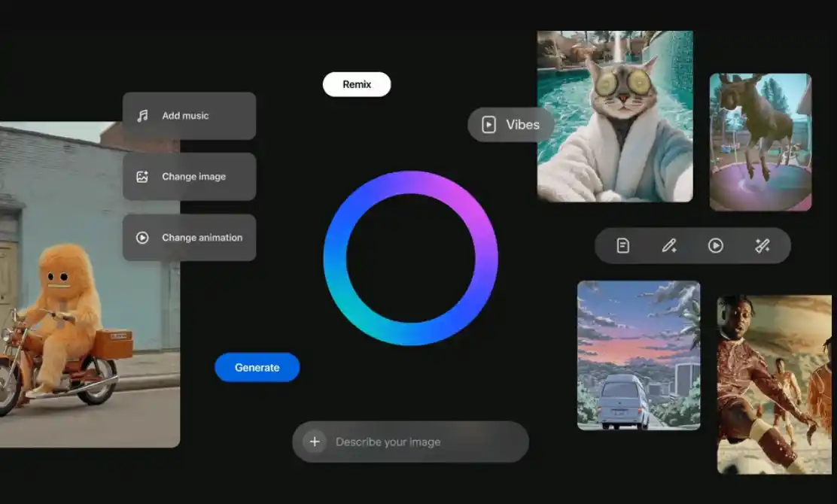Tap the play-square icon on the Vibes chip
This screenshot has height=504, width=837.
tap(489, 125)
